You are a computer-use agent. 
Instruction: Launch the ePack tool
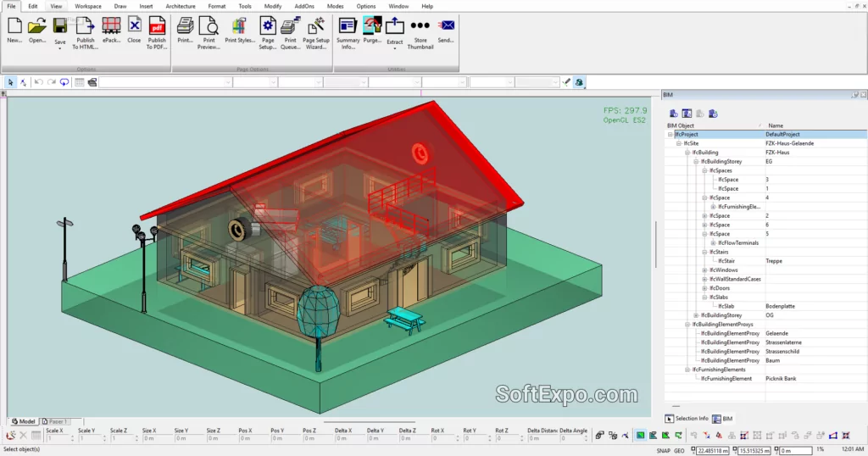pyautogui.click(x=111, y=31)
